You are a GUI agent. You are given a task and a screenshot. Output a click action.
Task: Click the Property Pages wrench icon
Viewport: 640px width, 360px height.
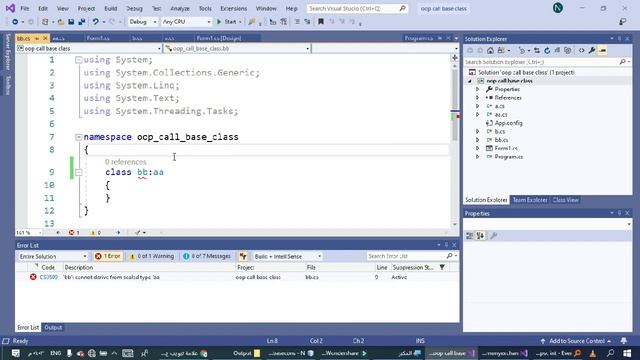pyautogui.click(x=493, y=236)
